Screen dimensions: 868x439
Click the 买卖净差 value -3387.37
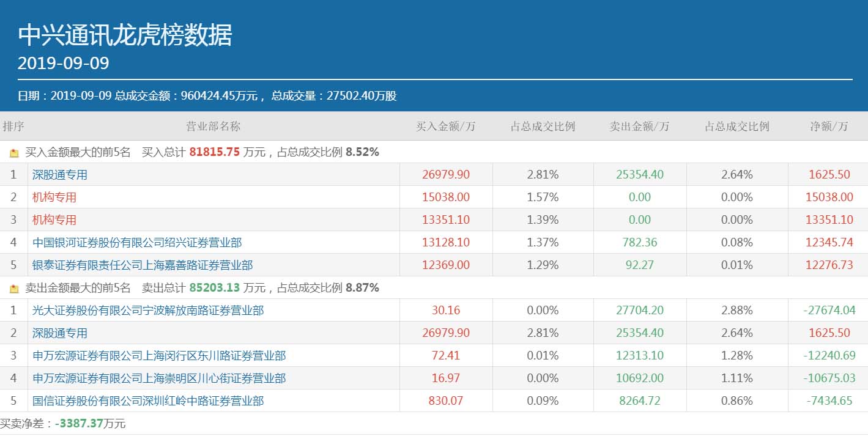click(79, 424)
